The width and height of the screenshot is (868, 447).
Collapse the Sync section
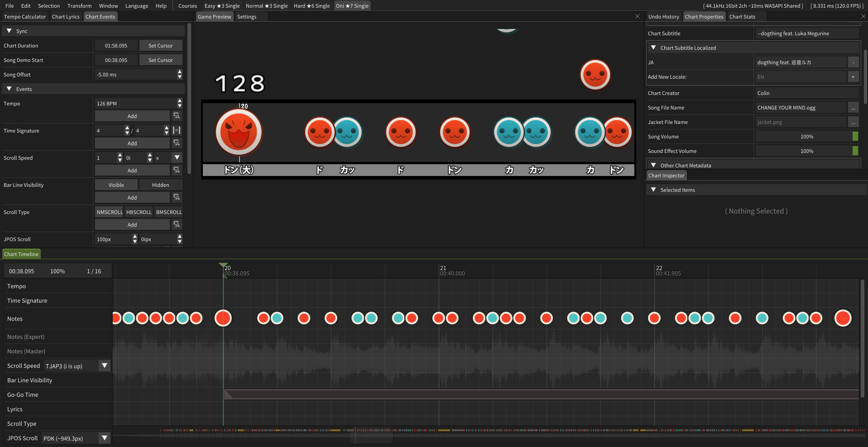9,31
